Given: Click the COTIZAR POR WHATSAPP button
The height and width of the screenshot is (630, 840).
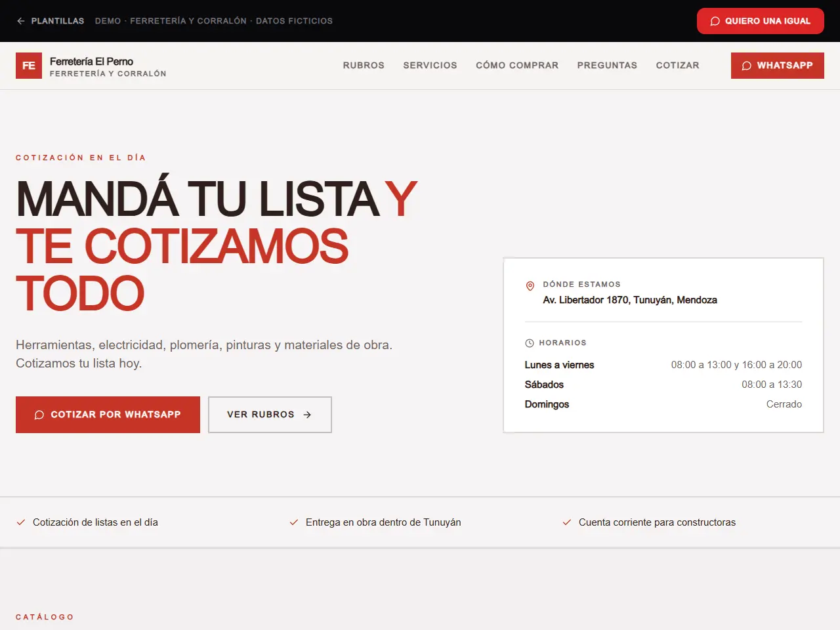Looking at the screenshot, I should coord(108,415).
